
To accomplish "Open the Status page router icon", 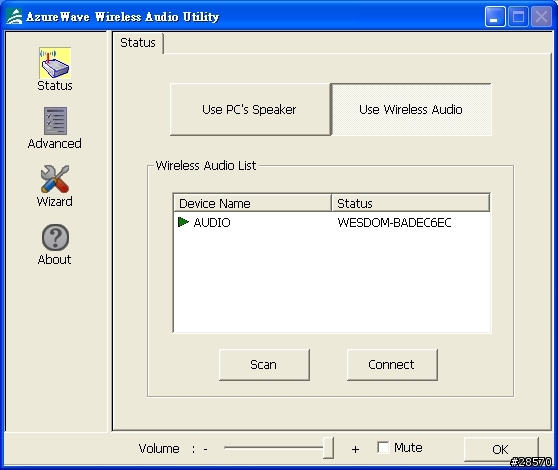I will (55, 63).
